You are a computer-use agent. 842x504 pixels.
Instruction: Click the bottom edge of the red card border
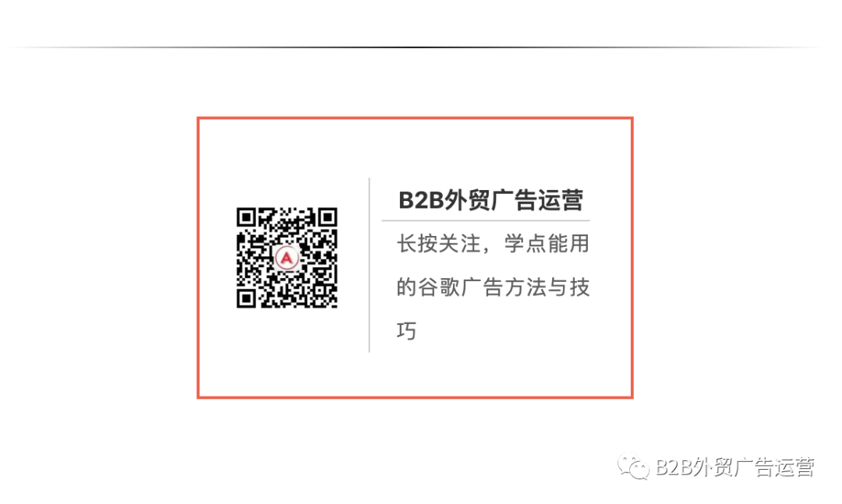tap(415, 397)
